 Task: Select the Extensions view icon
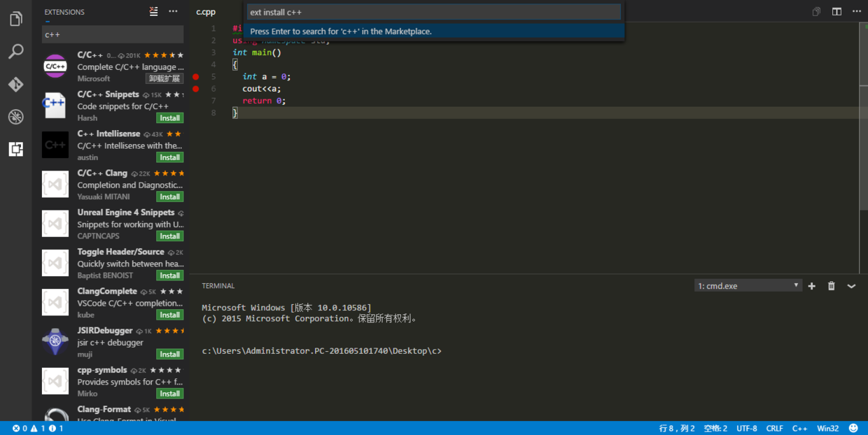(15, 149)
